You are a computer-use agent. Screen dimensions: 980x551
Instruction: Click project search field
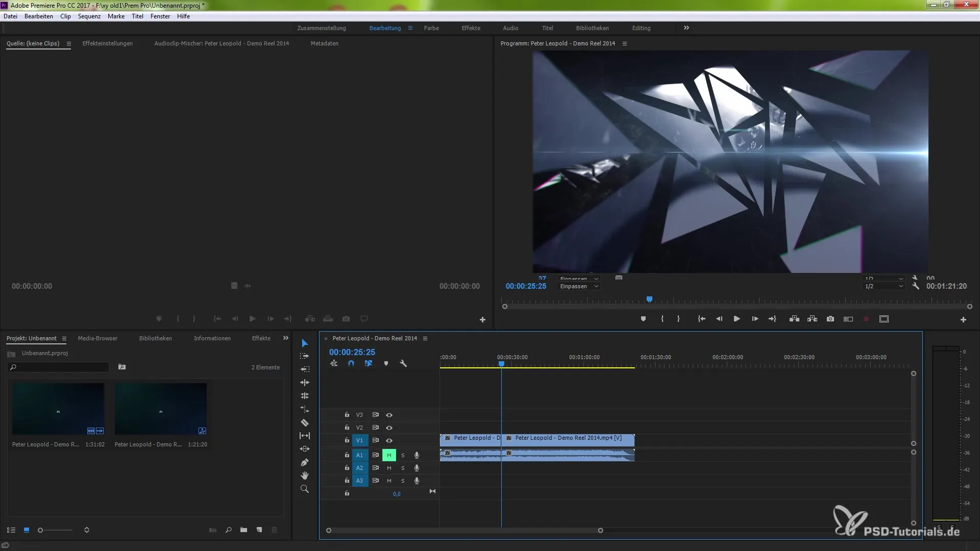point(59,367)
